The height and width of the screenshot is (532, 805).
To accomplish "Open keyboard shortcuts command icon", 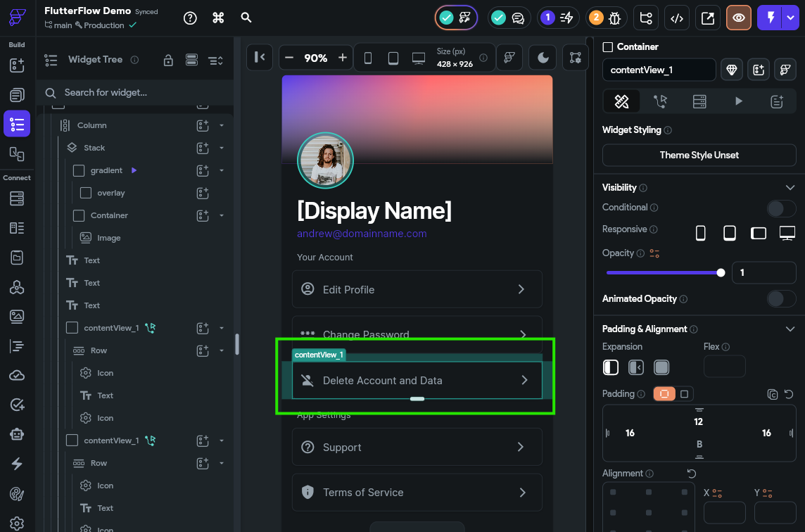I will (218, 18).
